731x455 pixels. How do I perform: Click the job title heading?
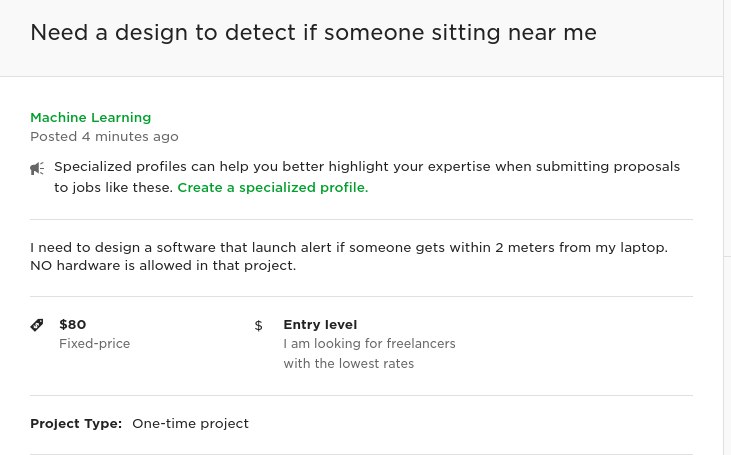coord(313,33)
